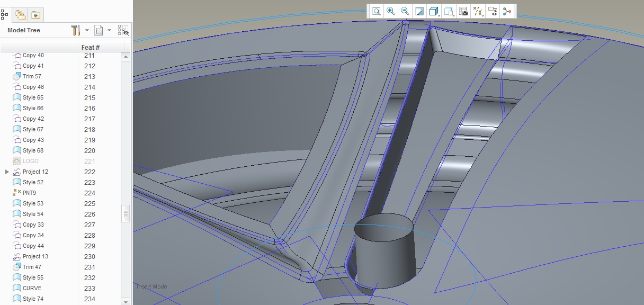The width and height of the screenshot is (644, 305).
Task: Select the Project 13 feature
Action: pyautogui.click(x=35, y=256)
